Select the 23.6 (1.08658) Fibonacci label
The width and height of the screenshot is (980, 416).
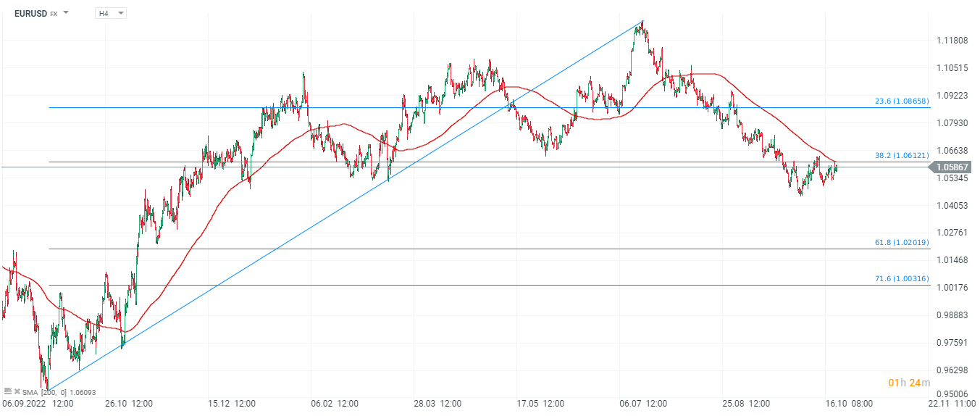pos(902,101)
